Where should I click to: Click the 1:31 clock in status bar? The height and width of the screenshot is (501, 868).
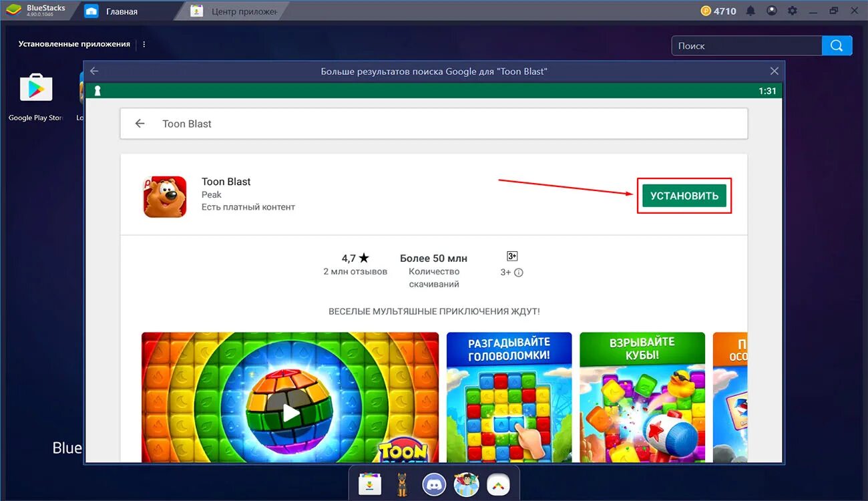(x=768, y=91)
